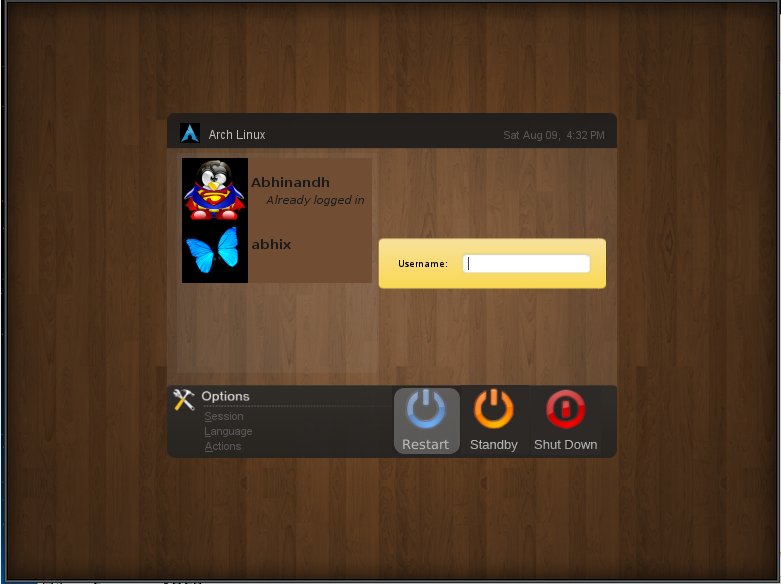Click the Standby label
This screenshot has height=584, width=781.
494,444
